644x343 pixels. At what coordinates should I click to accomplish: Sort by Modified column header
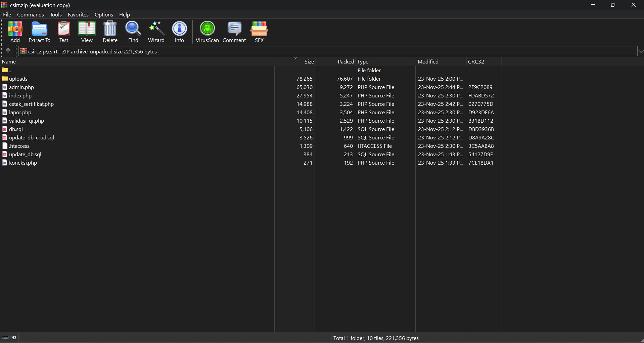428,62
